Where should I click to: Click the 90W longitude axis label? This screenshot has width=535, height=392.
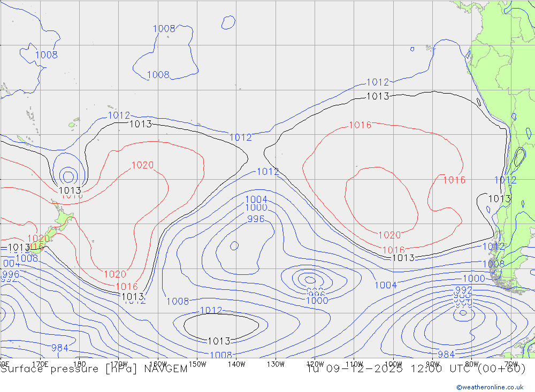pos(433,364)
